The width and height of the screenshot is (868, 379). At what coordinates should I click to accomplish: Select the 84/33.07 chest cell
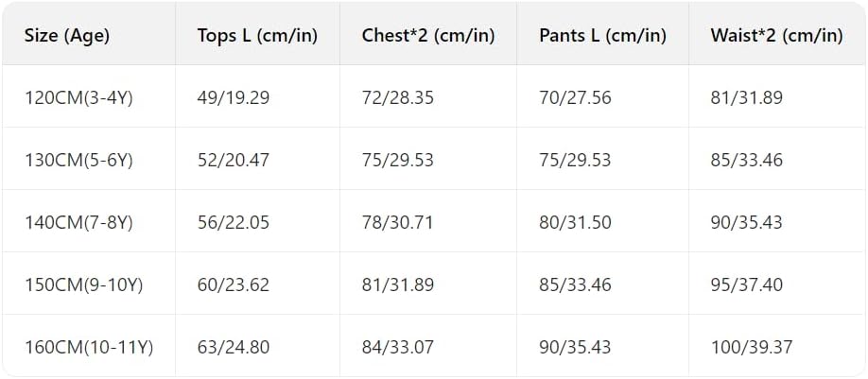click(398, 347)
